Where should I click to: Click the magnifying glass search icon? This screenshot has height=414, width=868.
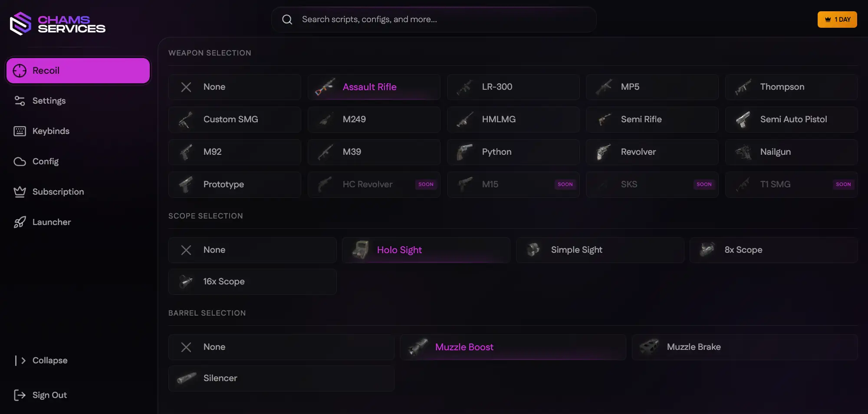coord(287,20)
